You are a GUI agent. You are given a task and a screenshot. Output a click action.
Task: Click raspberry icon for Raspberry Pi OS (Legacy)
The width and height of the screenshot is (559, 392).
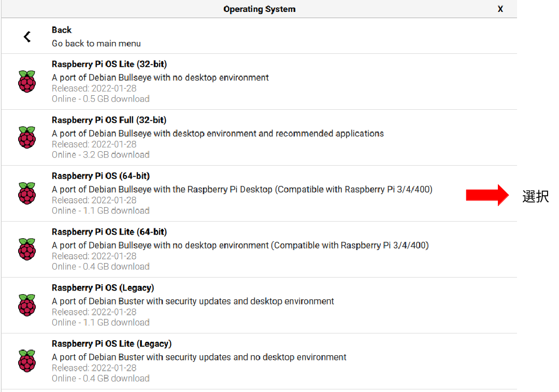[x=27, y=305]
